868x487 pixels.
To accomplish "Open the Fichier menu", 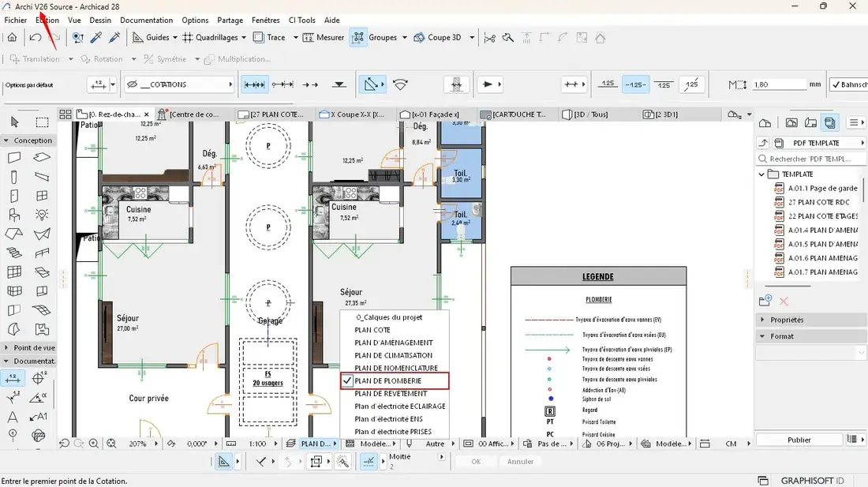I will coord(16,20).
